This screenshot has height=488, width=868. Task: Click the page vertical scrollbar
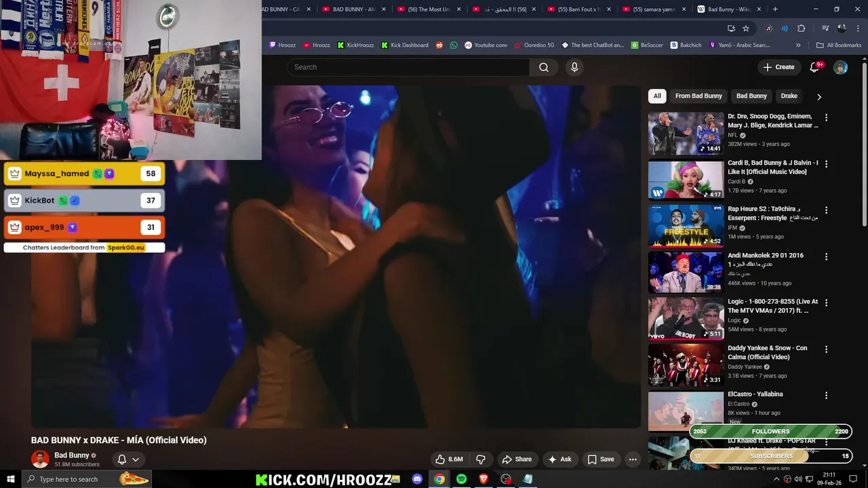click(x=864, y=145)
